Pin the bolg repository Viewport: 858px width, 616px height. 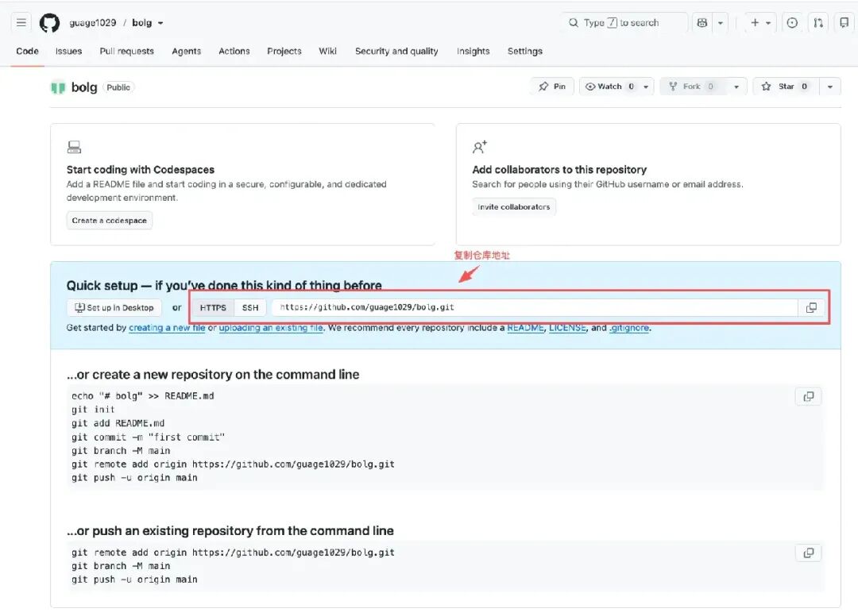[x=552, y=87]
